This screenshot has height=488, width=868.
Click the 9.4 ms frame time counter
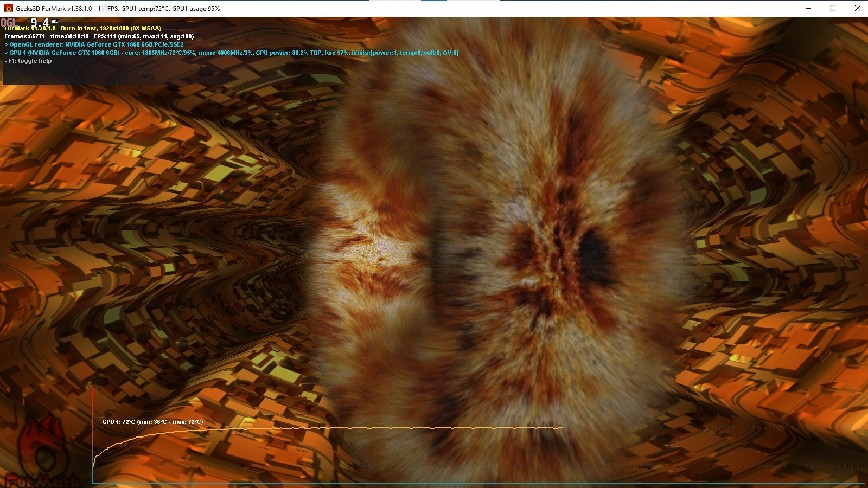pyautogui.click(x=44, y=22)
